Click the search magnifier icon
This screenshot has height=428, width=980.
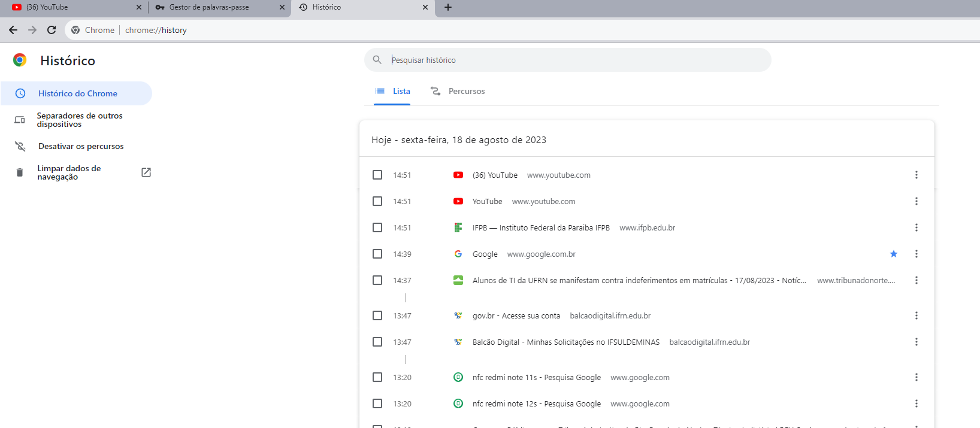click(x=377, y=60)
